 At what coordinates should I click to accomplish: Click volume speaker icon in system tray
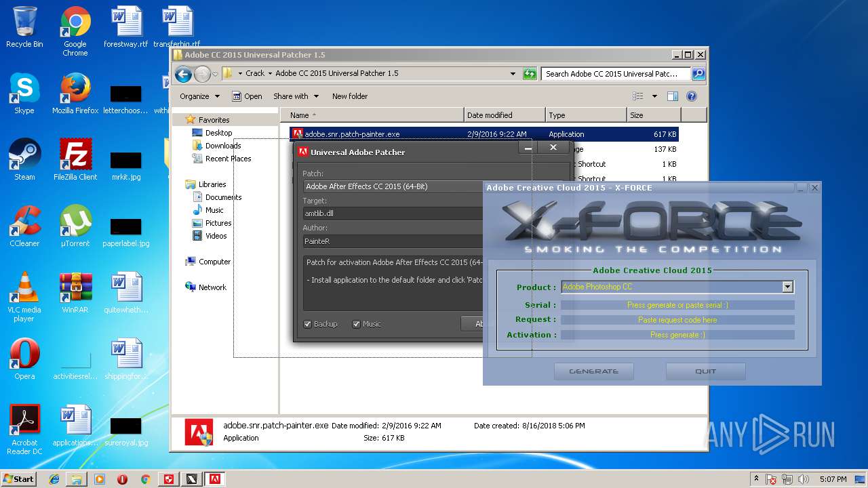point(804,479)
